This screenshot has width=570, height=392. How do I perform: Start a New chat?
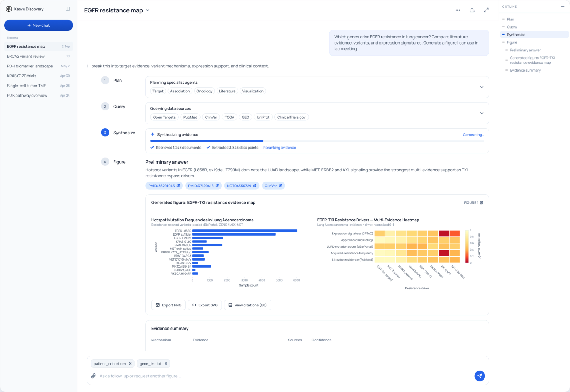coord(38,25)
